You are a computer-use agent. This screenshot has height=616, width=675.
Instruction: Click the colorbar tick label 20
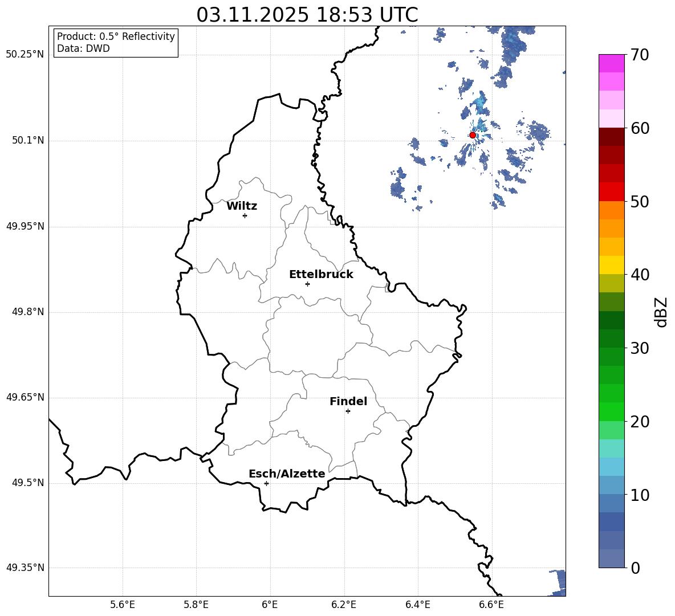[640, 422]
